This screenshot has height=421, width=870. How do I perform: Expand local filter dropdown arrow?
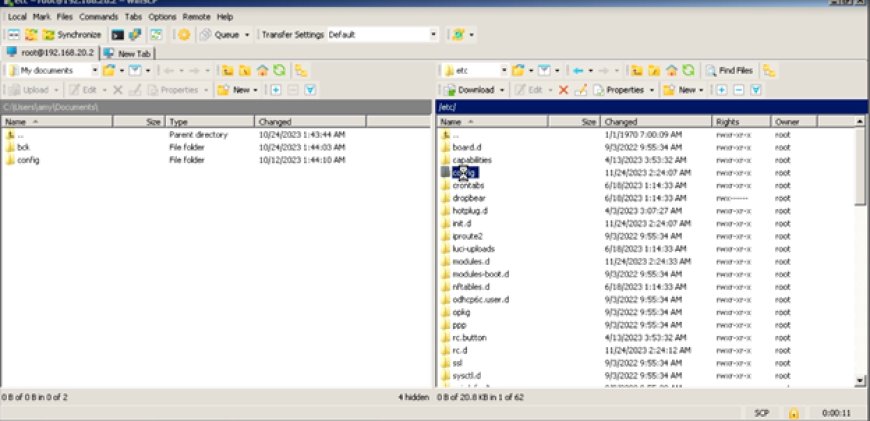[148, 70]
